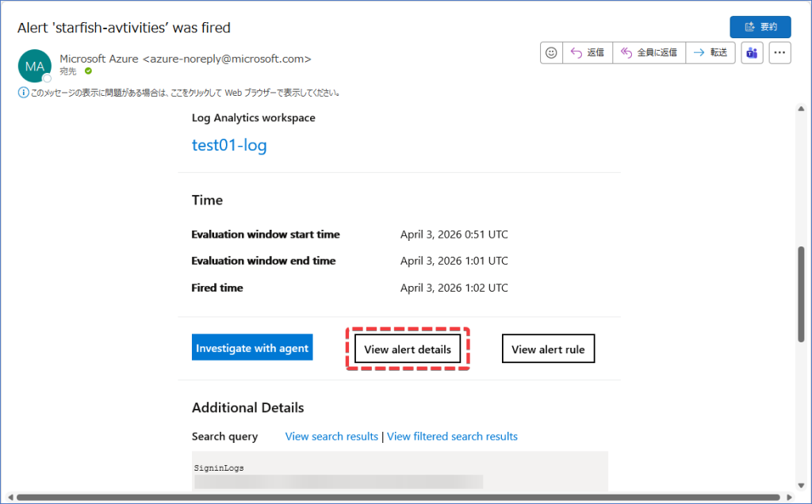Click the 返信 (reply) arrow button
The image size is (812, 504).
pos(587,53)
